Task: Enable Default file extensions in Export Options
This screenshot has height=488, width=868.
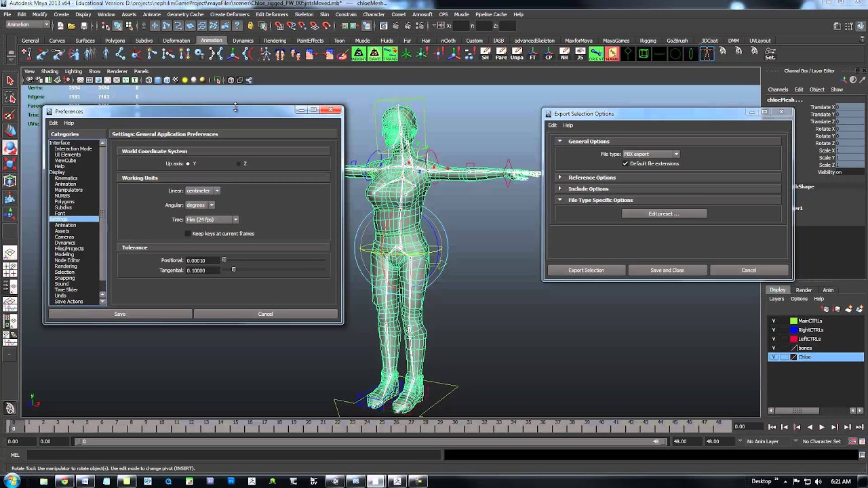Action: 626,163
